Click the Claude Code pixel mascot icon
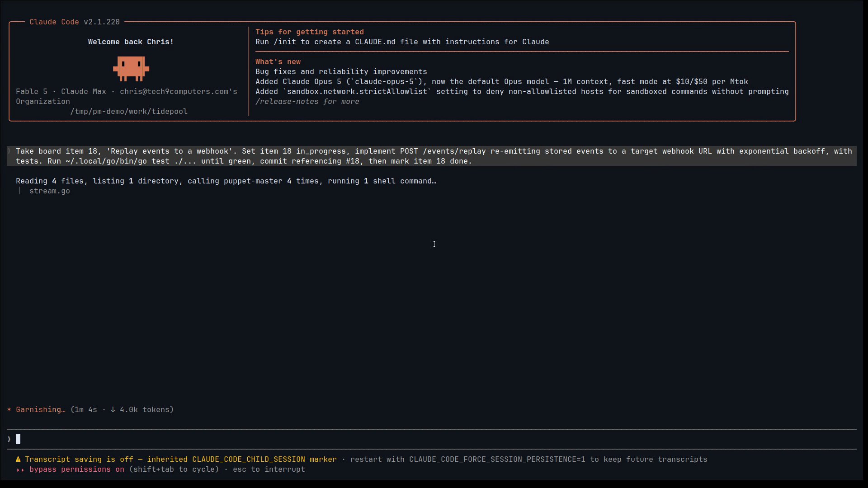The height and width of the screenshot is (488, 868). 131,69
